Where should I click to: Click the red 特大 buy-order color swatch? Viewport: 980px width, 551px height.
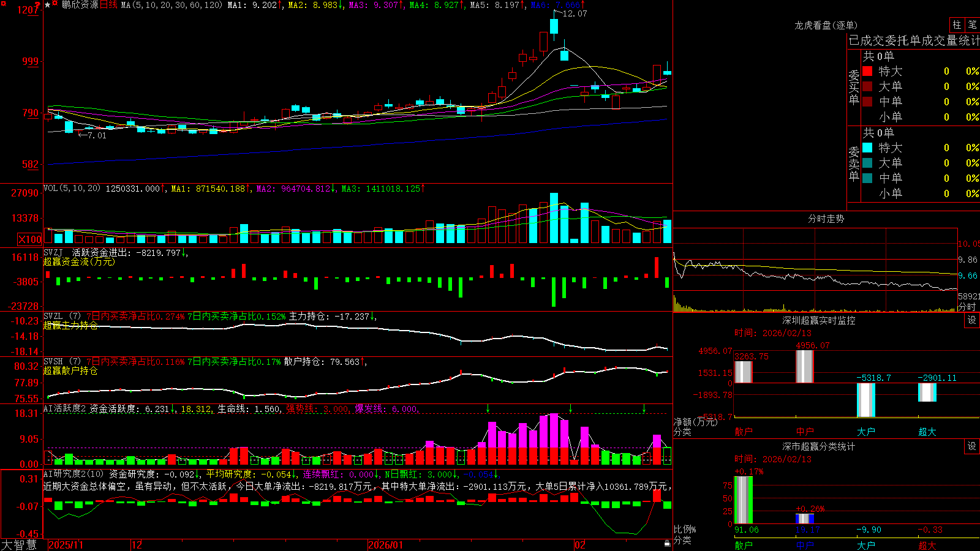[x=867, y=71]
